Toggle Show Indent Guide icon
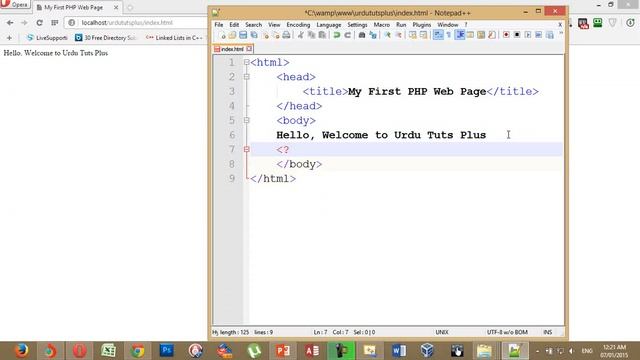This screenshot has width=640, height=360. [x=460, y=35]
